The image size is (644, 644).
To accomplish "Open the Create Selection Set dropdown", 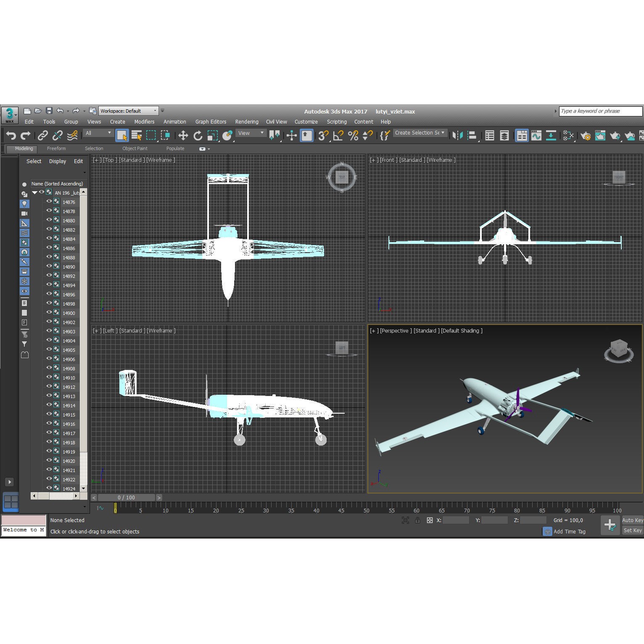I will coord(443,133).
